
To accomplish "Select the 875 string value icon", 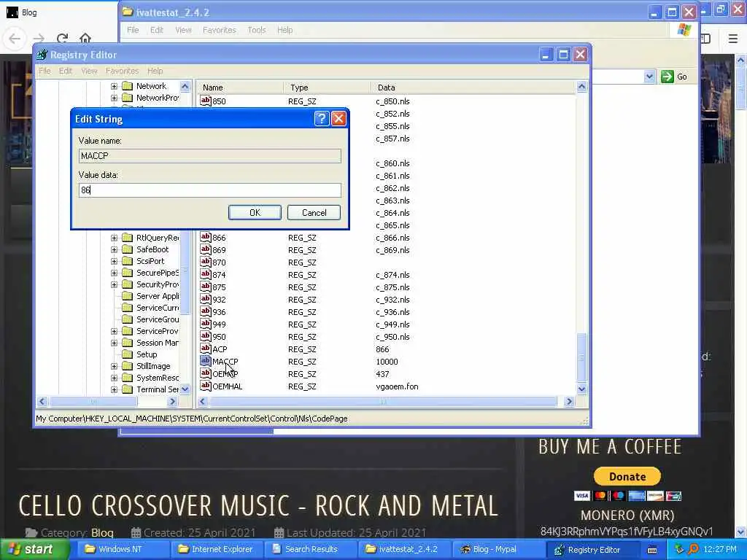I will pos(205,286).
